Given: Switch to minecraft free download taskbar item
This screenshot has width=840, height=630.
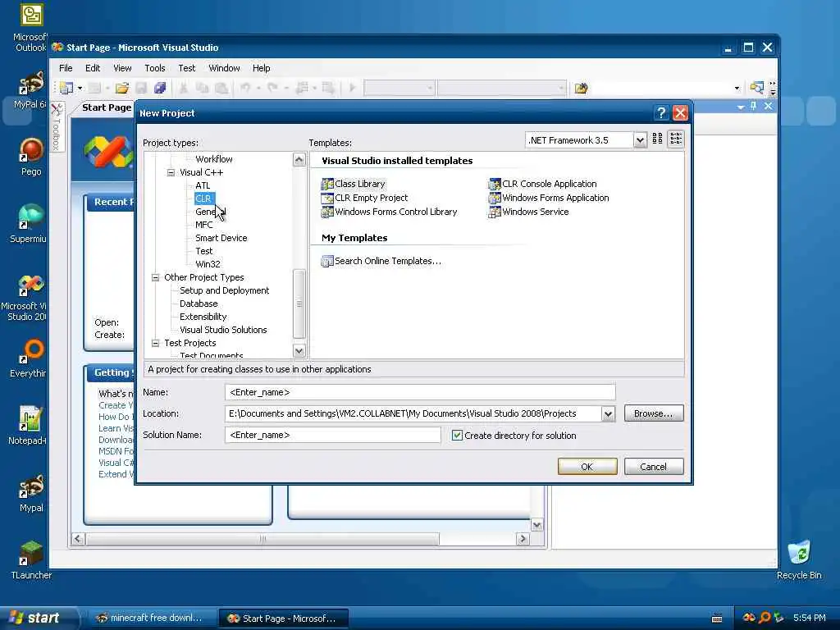Looking at the screenshot, I should click(149, 618).
